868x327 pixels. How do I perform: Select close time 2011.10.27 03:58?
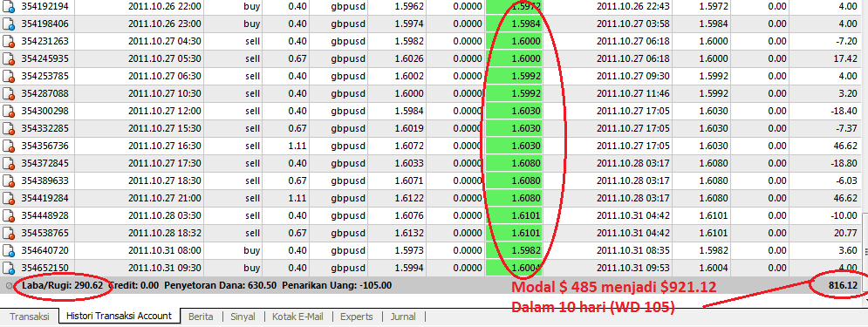tap(633, 24)
